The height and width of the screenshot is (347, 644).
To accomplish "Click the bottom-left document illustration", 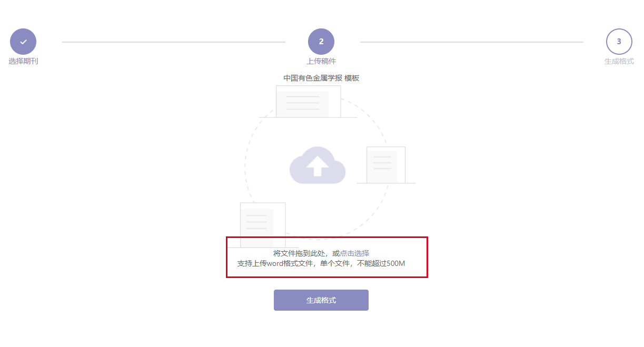I will pyautogui.click(x=263, y=225).
